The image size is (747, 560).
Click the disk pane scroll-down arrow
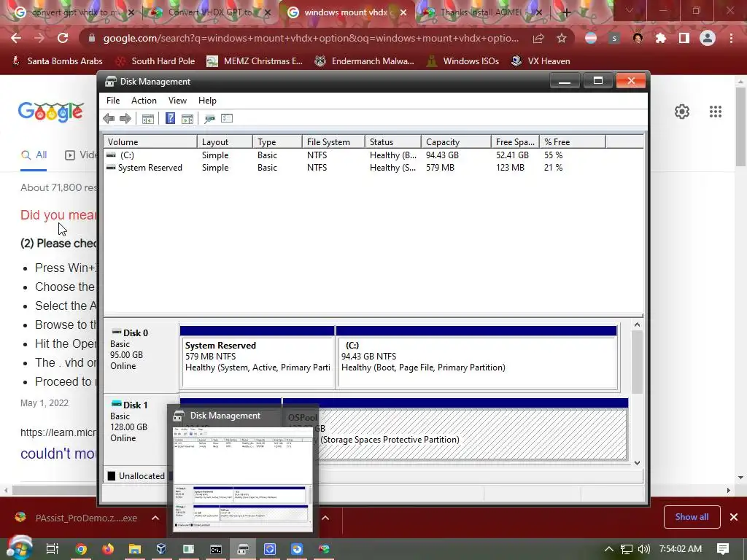pos(637,462)
